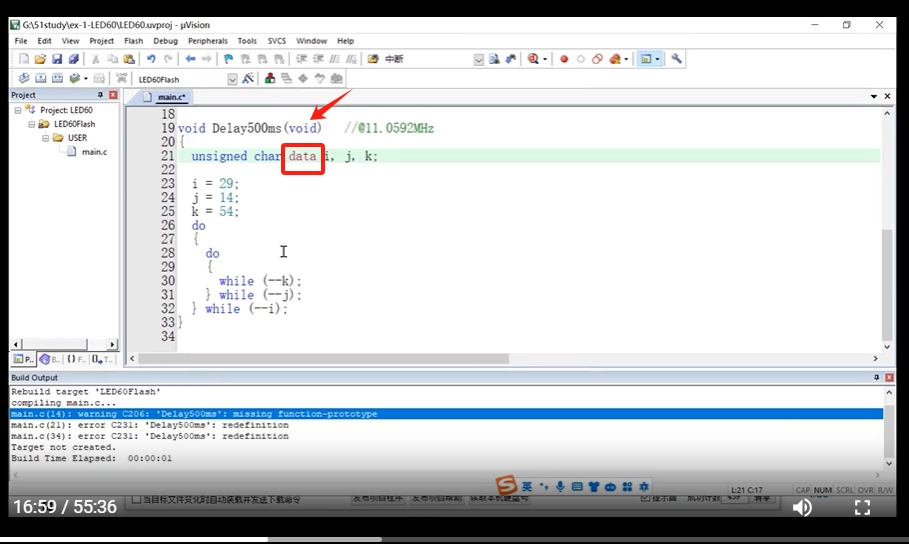The image size is (909, 544).
Task: Disable all breakpoints icon
Action: (597, 59)
